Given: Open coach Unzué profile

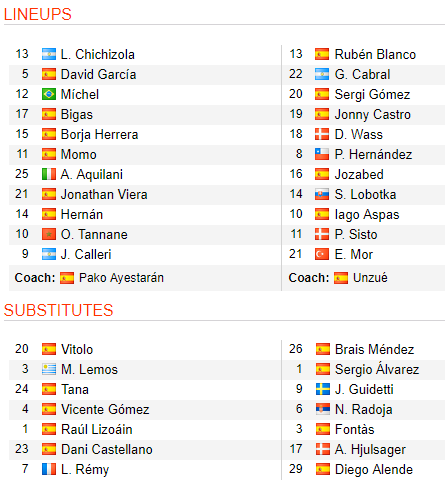Looking at the screenshot, I should click(x=370, y=278).
